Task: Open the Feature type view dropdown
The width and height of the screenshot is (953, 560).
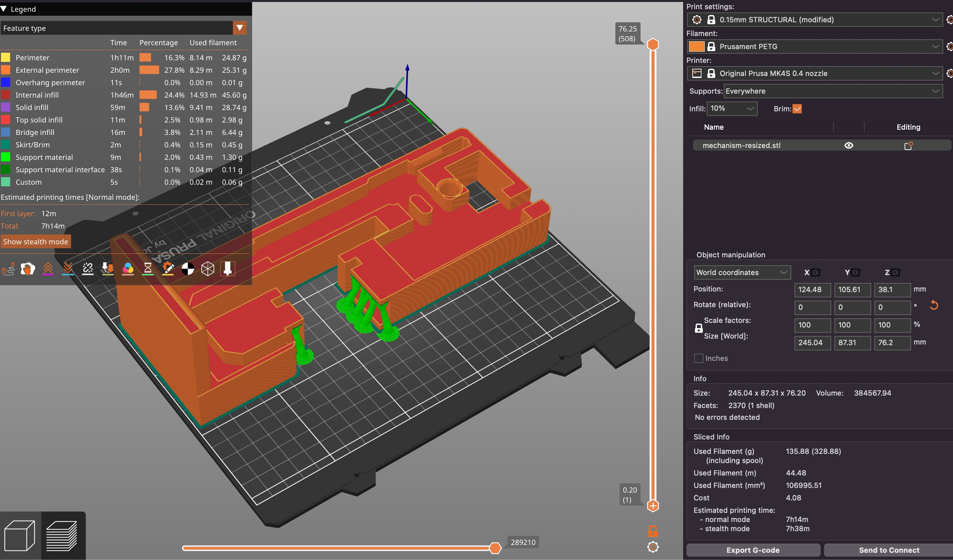Action: pos(239,28)
